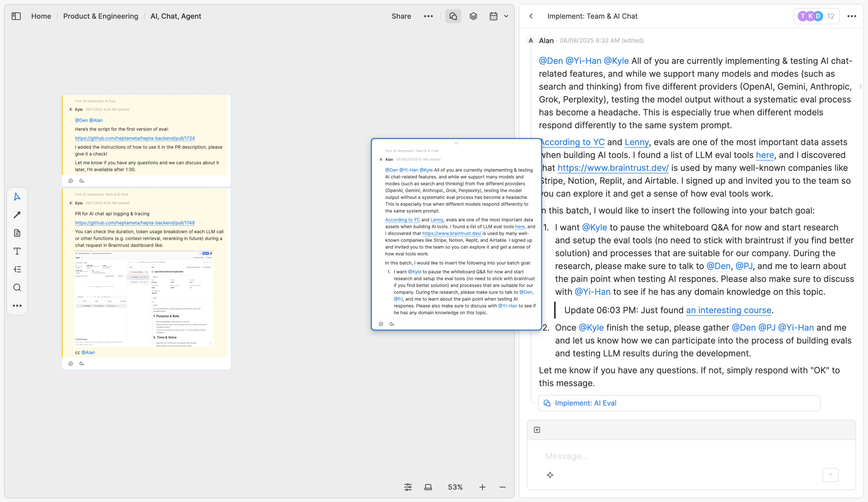
Task: Focus the Message input field
Action: [x=691, y=456]
